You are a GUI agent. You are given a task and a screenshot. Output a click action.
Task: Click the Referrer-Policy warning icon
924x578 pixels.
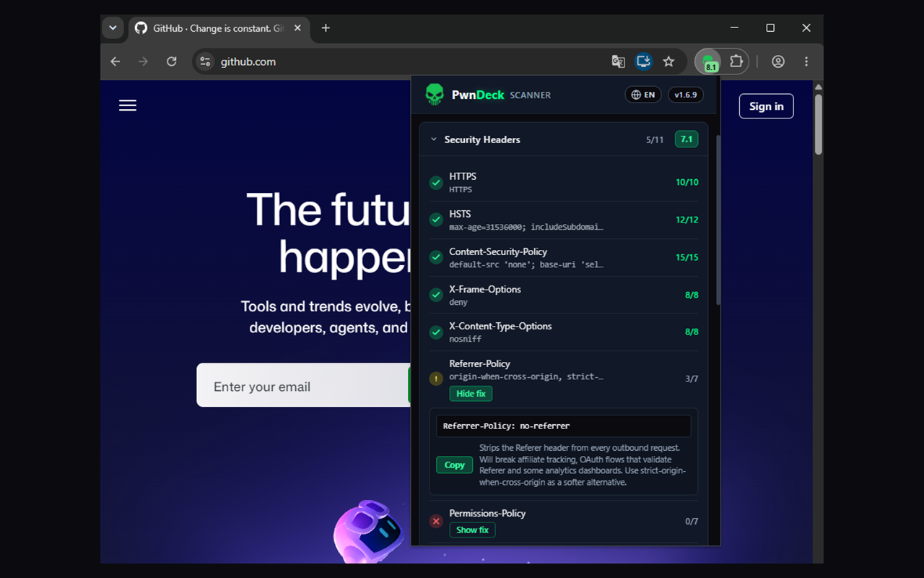pyautogui.click(x=436, y=379)
